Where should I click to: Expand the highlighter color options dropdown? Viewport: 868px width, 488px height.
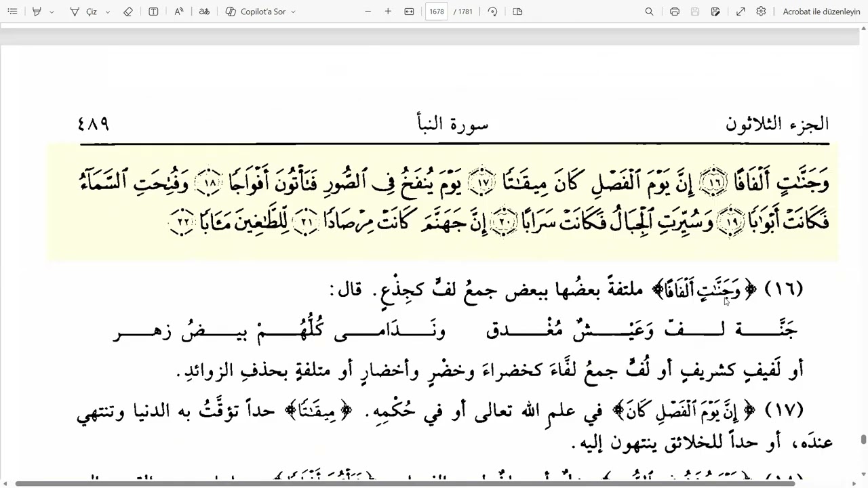click(x=52, y=12)
